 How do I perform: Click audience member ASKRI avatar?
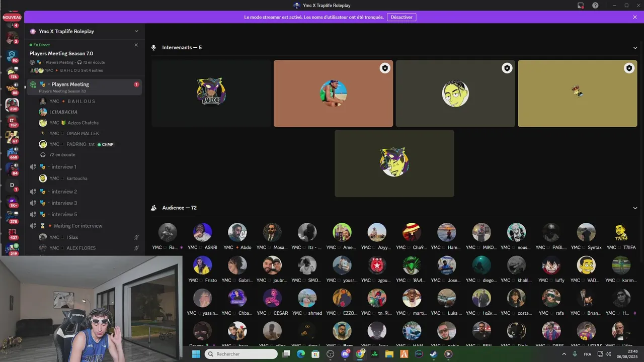click(202, 232)
